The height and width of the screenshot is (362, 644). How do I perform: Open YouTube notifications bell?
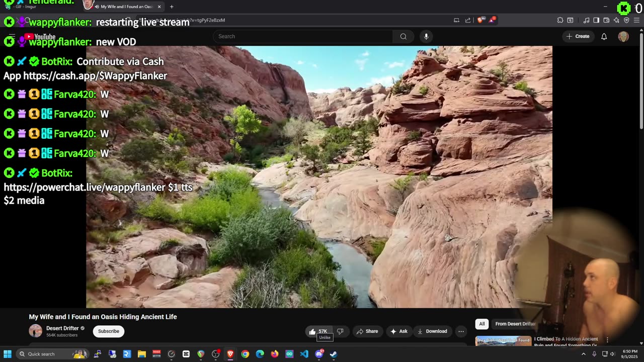(x=604, y=36)
